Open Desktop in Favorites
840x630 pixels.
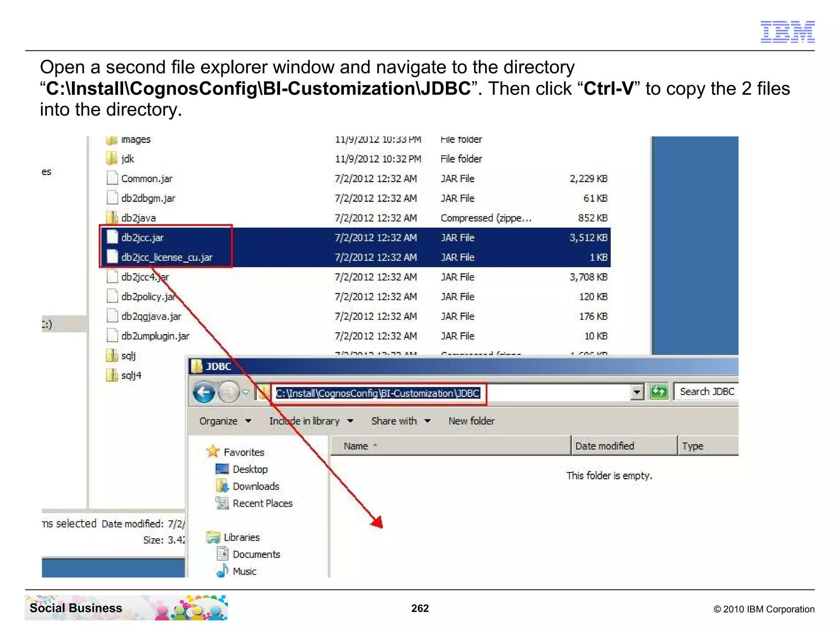tap(250, 469)
